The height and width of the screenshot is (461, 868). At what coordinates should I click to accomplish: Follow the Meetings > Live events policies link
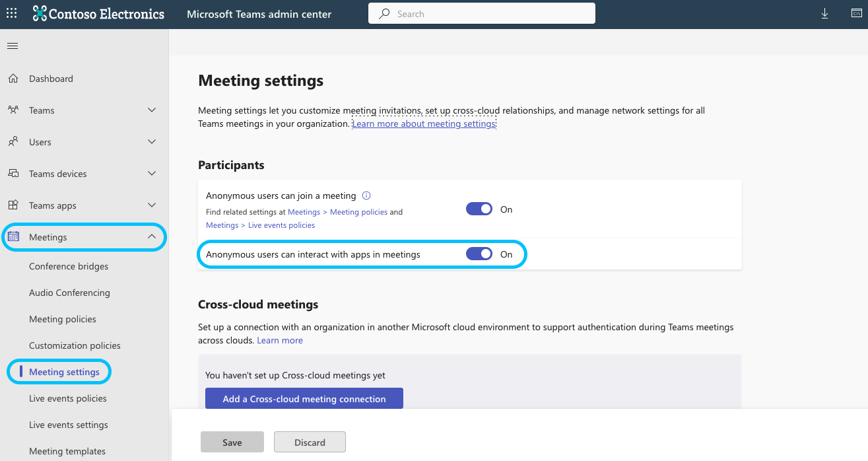[x=260, y=225]
